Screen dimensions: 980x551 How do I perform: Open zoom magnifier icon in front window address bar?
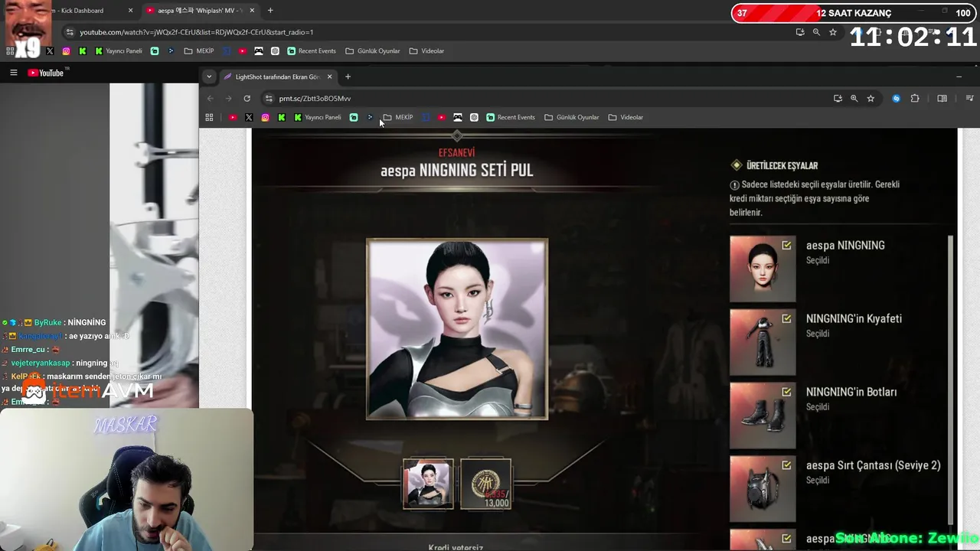[x=854, y=99]
